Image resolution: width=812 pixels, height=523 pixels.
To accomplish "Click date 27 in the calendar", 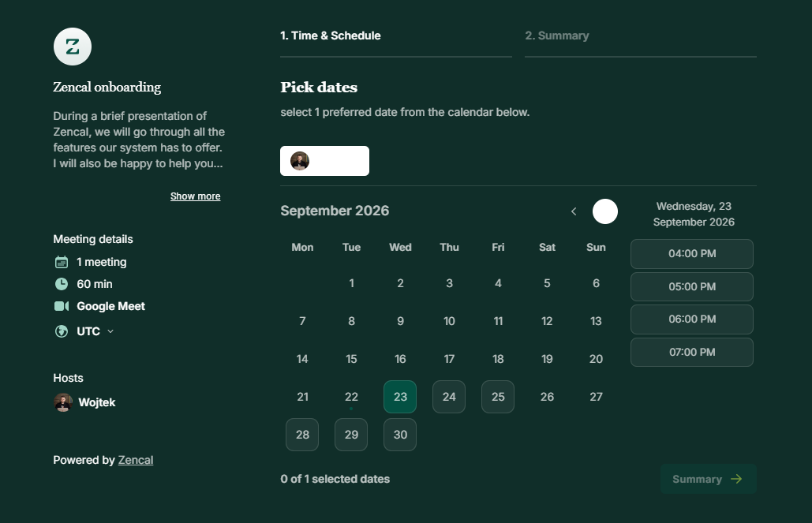I will (x=596, y=397).
